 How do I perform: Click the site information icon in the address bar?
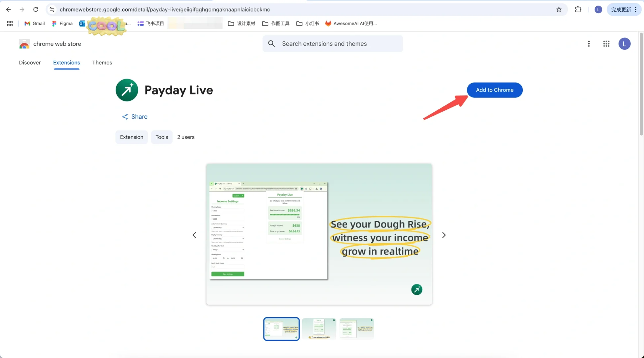click(52, 10)
